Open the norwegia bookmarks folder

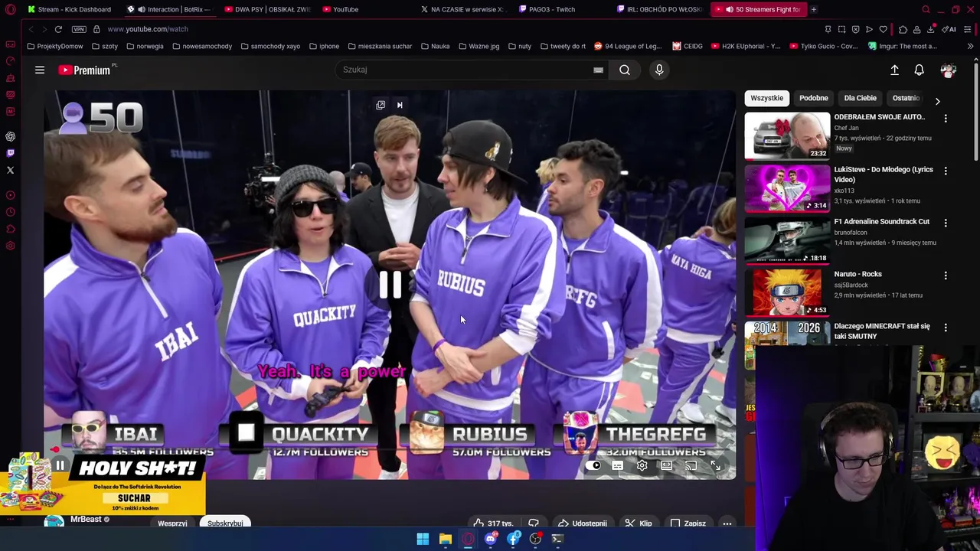pos(145,46)
